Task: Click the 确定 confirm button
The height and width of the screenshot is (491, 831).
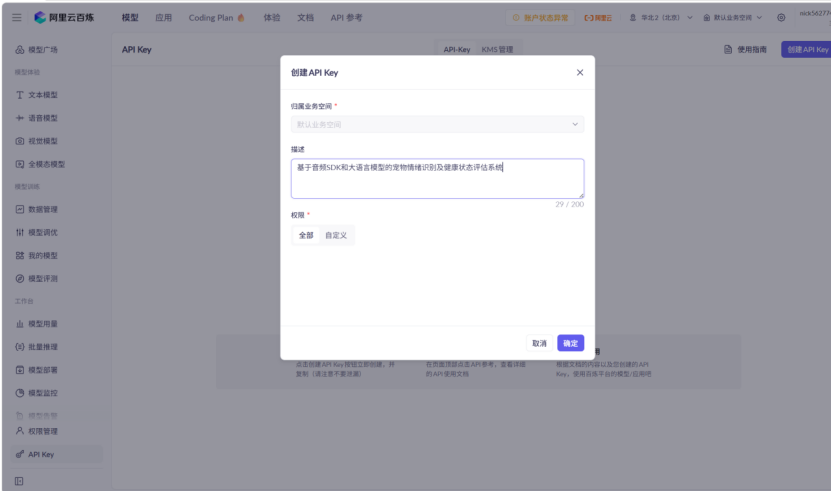Action: point(571,343)
